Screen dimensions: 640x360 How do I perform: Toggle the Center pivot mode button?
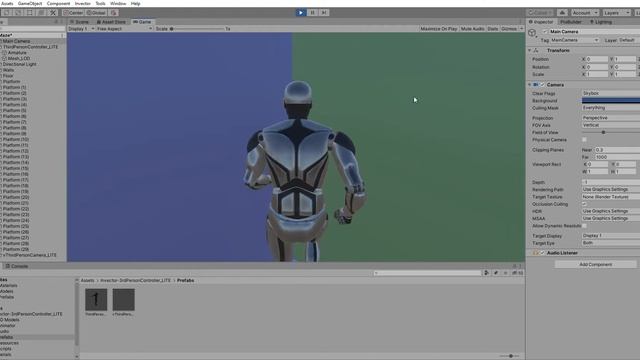click(x=73, y=13)
